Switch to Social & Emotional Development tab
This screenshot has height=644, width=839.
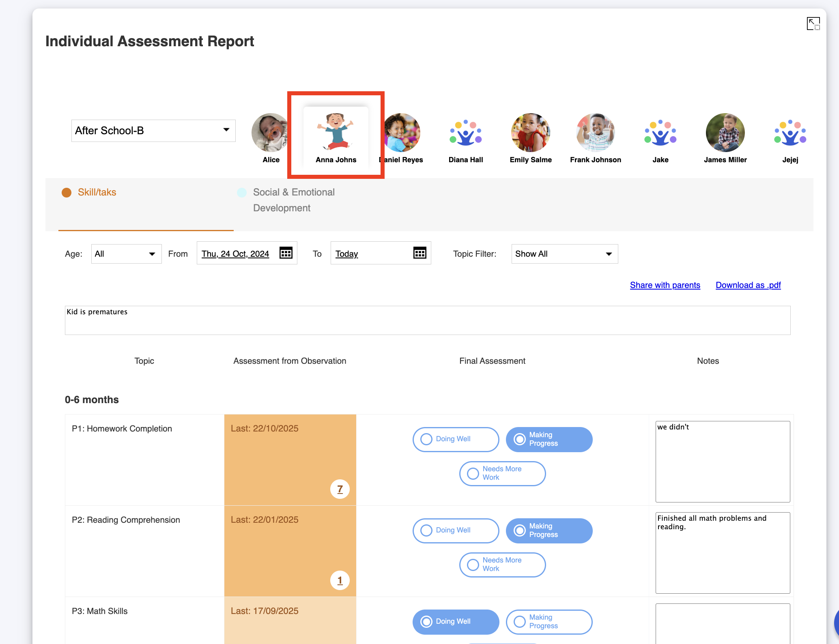click(293, 200)
